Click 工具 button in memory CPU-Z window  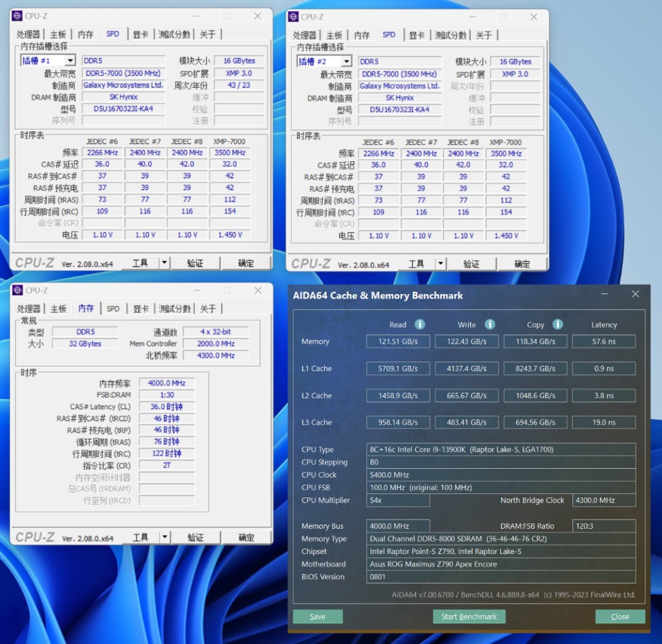(x=140, y=537)
